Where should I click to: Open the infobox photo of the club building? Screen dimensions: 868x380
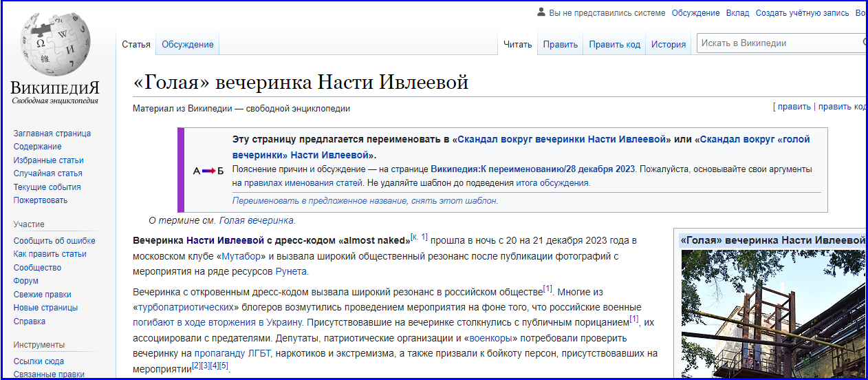(773, 314)
